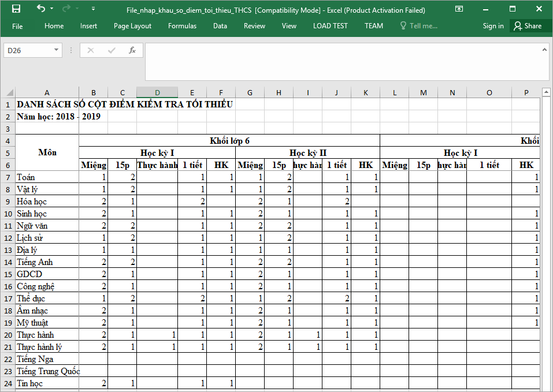Open the File menu
Viewport: 553px width, 392px height.
pos(17,26)
